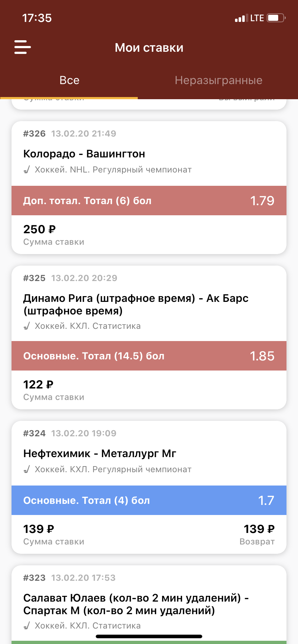This screenshot has height=644, width=298.
Task: Select red Основные. Тотал (14.5) бол bar
Action: click(x=149, y=356)
